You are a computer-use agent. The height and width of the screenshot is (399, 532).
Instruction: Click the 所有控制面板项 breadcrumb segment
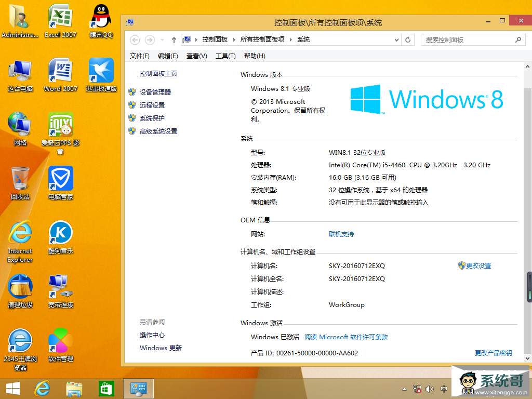coord(262,39)
